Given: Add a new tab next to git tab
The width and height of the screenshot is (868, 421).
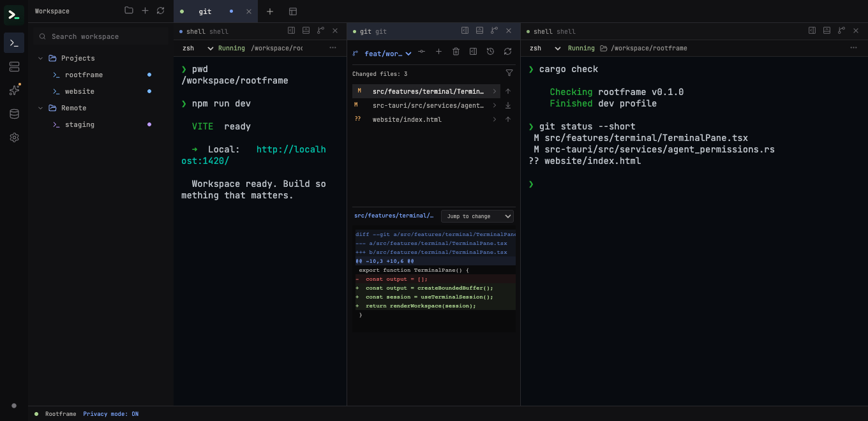Looking at the screenshot, I should [270, 11].
